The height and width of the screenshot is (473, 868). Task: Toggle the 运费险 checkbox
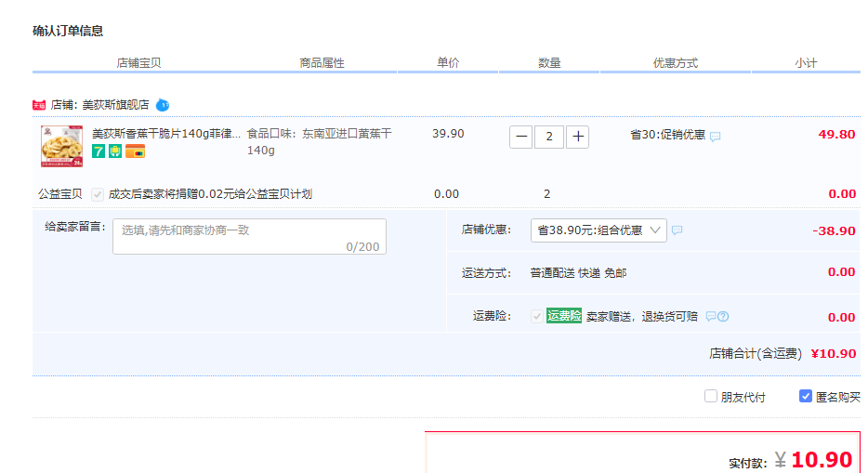536,317
